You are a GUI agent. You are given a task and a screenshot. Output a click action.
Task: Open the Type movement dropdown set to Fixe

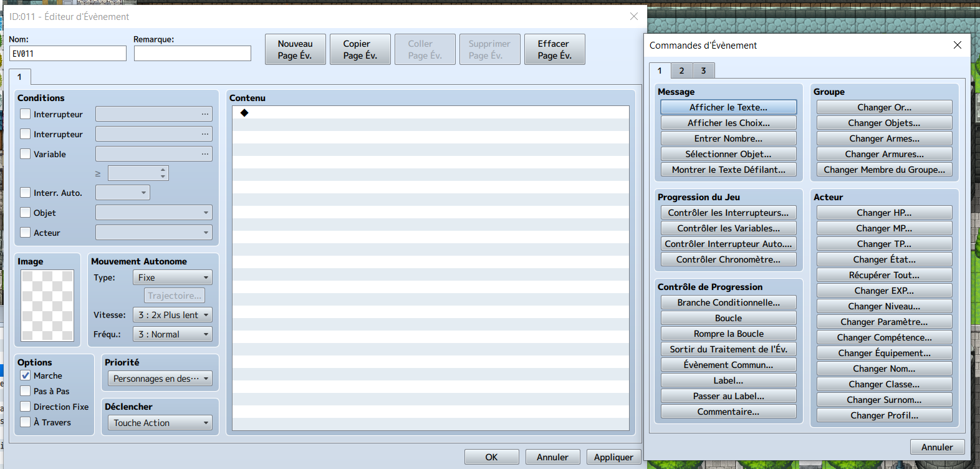click(x=173, y=278)
